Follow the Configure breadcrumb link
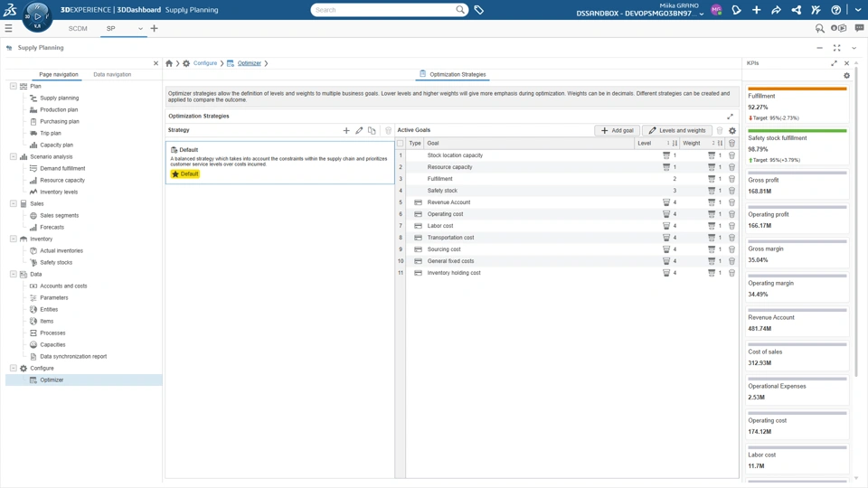 pos(205,63)
